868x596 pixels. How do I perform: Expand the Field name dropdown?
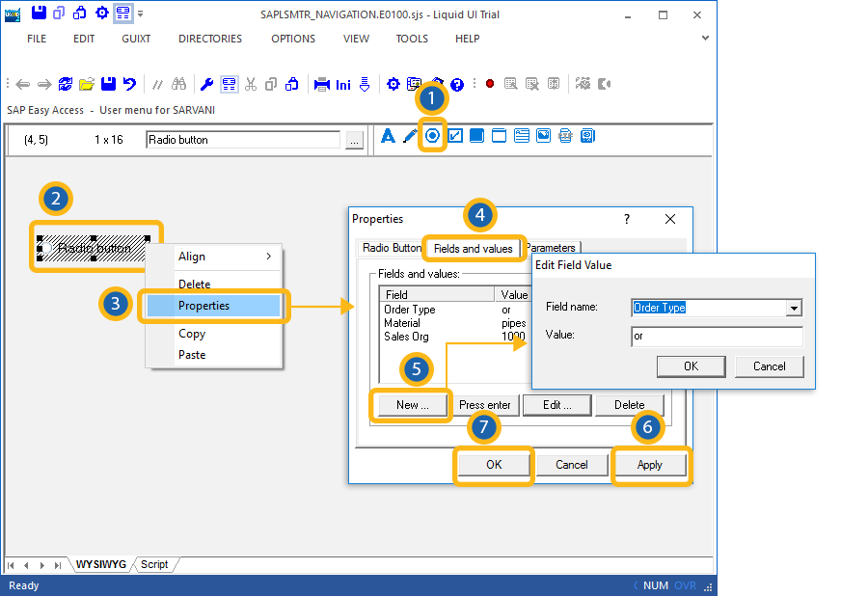tap(794, 308)
